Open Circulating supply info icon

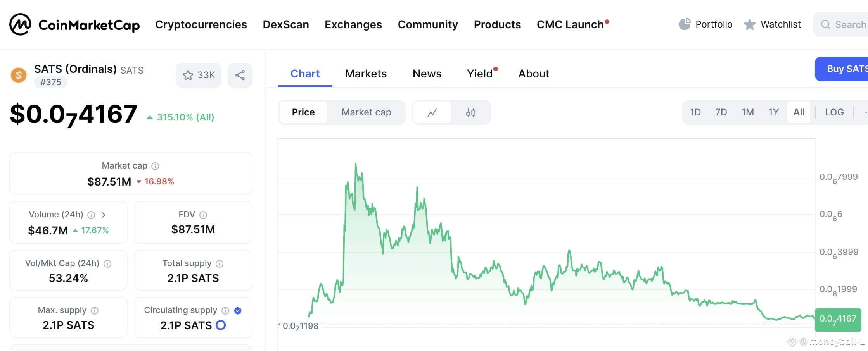click(225, 311)
